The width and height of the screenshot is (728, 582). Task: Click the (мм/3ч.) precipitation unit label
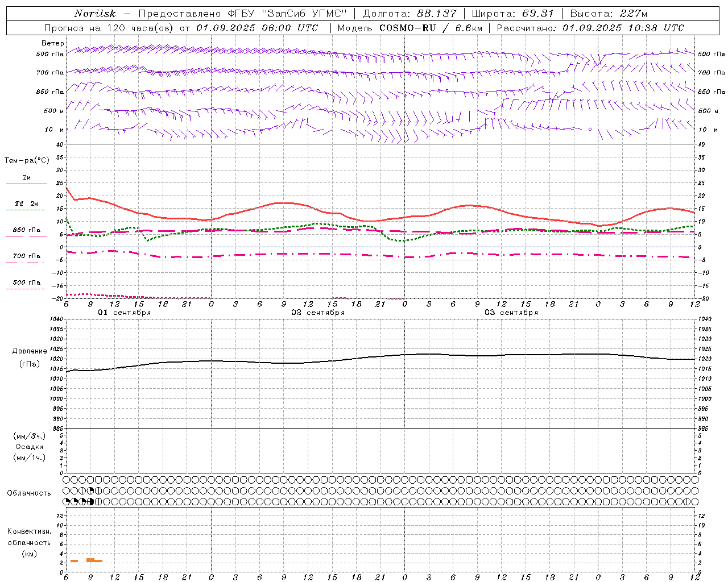30,436
